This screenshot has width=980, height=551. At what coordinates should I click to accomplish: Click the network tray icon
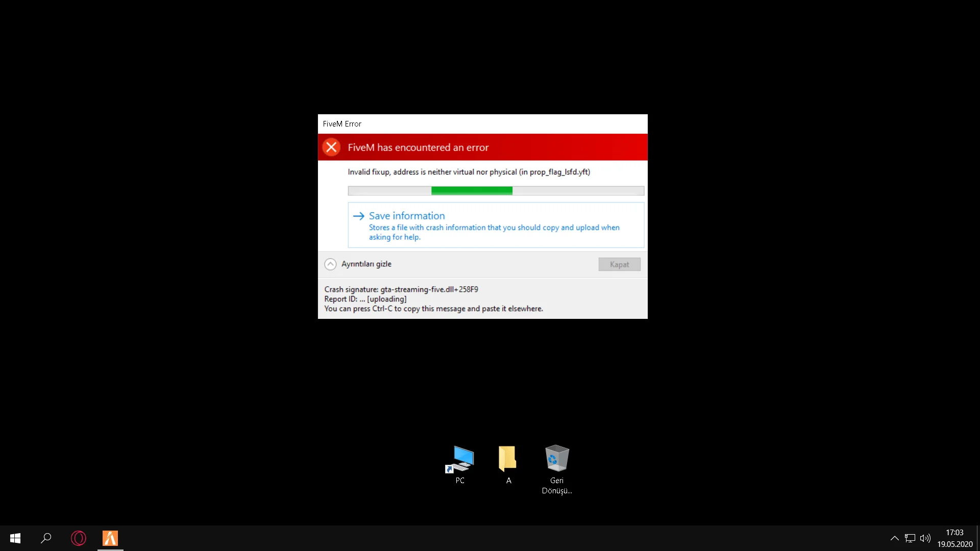910,538
